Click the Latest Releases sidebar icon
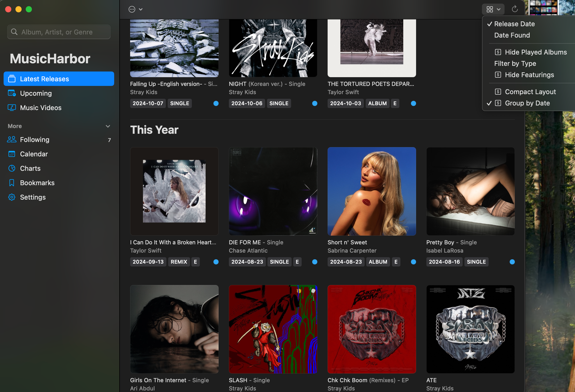 (x=12, y=79)
